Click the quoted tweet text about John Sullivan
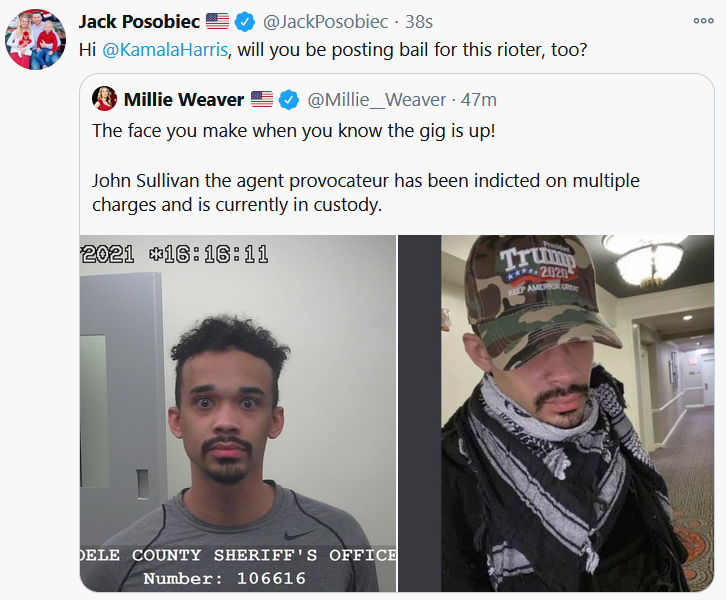Image resolution: width=726 pixels, height=600 pixels. click(366, 192)
